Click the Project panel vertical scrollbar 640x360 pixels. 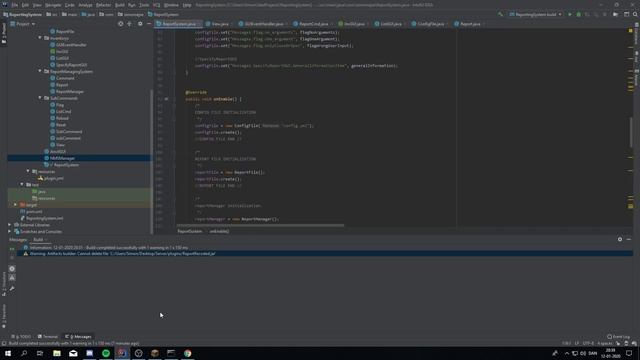[x=152, y=162]
